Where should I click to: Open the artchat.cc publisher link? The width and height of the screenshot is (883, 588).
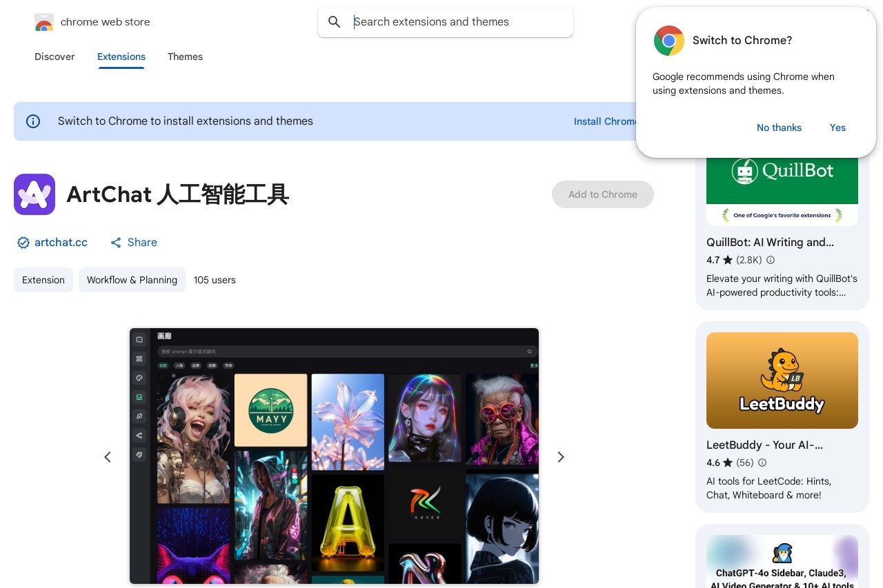(61, 242)
